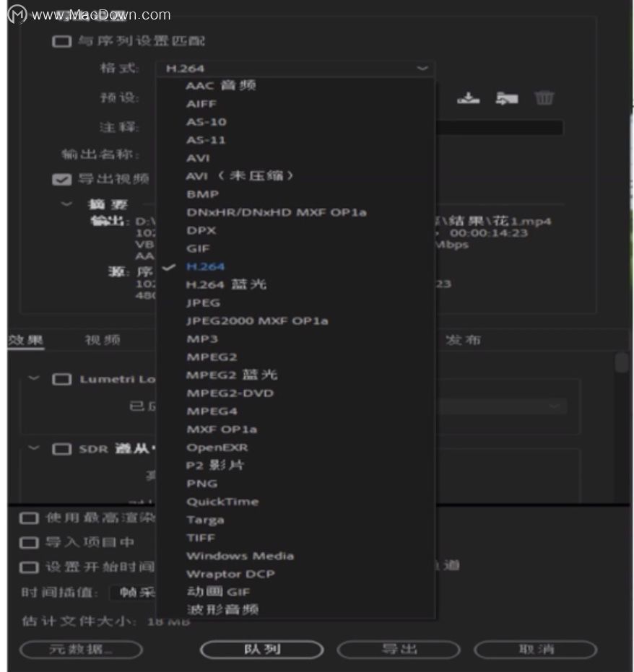Click the 取消 button

536,650
